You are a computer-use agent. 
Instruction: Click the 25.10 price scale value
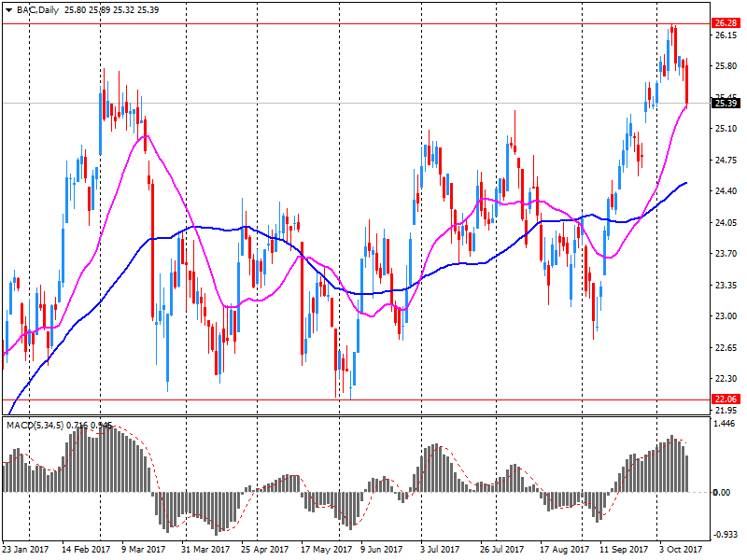coord(726,129)
